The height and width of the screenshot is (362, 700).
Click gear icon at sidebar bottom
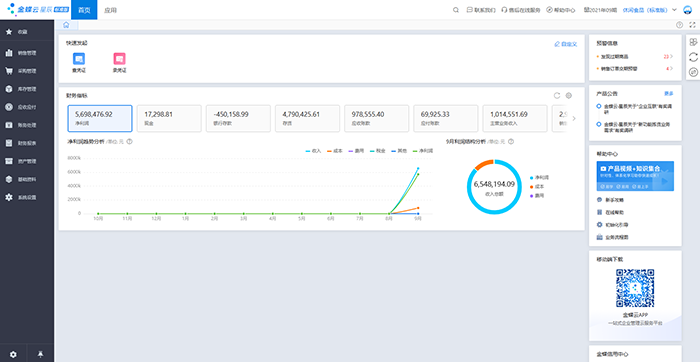point(13,354)
